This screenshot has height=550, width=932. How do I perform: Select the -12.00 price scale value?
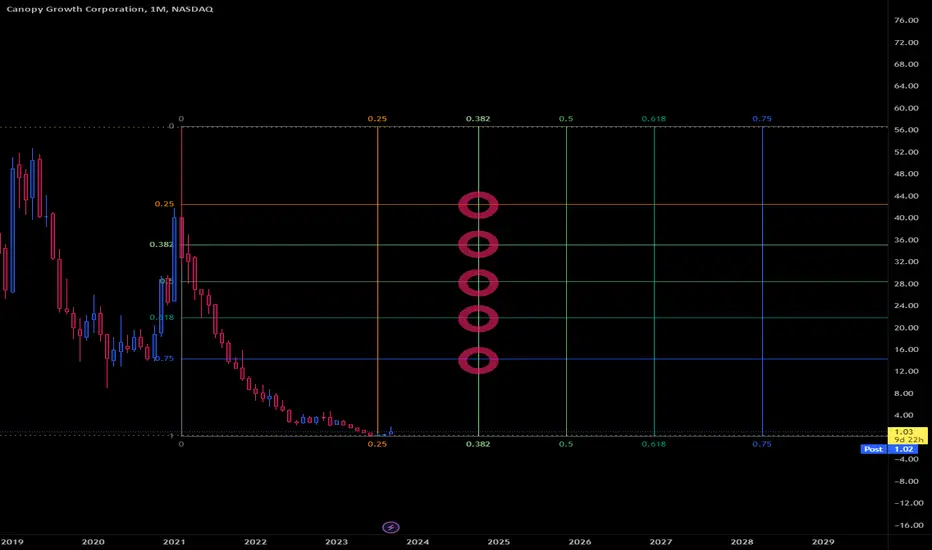click(x=909, y=503)
